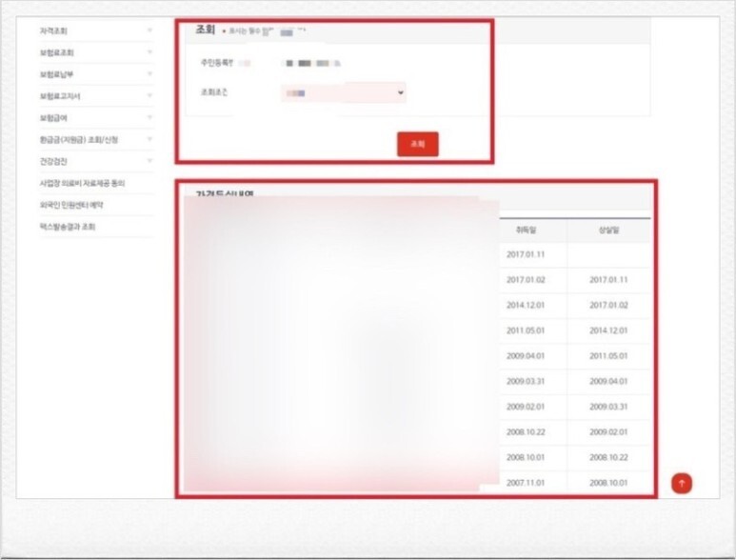Viewport: 736px width, 560px height.
Task: Expand the 건강검진 sidebar menu
Action: (96, 162)
